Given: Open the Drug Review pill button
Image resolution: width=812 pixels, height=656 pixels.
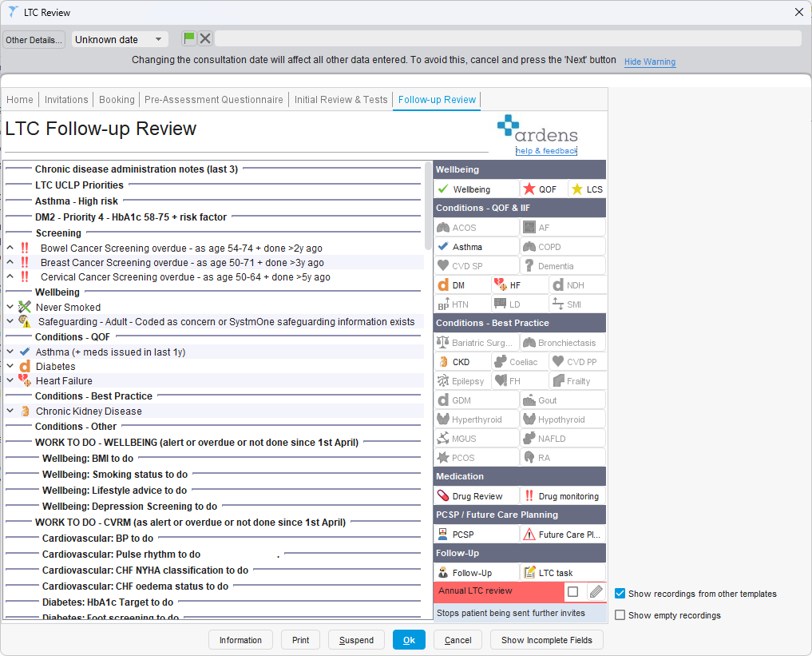Looking at the screenshot, I should [x=477, y=496].
